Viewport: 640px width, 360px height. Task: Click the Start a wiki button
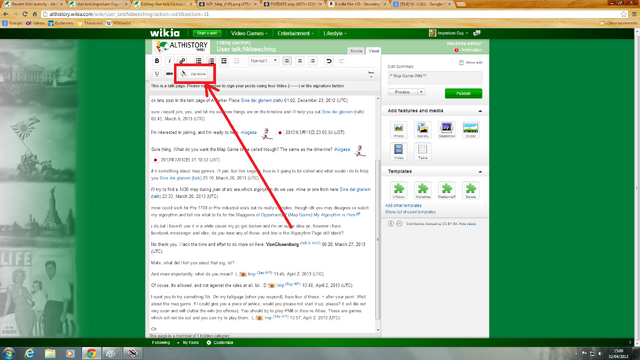coord(207,33)
